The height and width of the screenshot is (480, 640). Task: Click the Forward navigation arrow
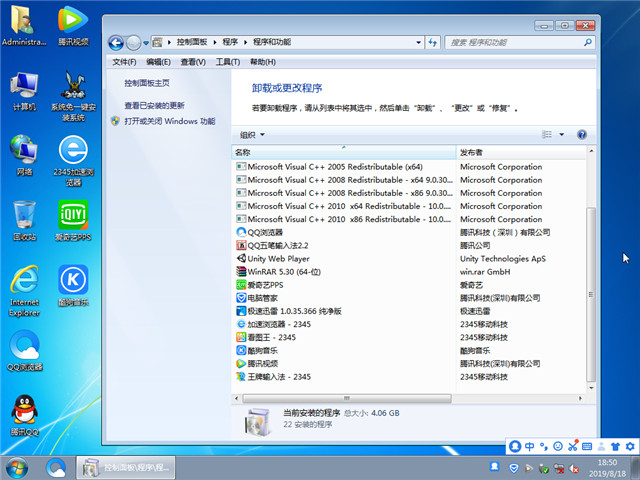(133, 42)
